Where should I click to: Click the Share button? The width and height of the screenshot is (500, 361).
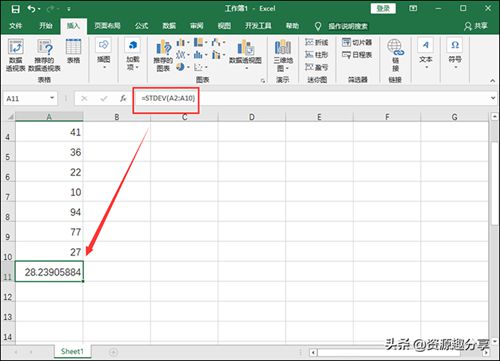(476, 26)
